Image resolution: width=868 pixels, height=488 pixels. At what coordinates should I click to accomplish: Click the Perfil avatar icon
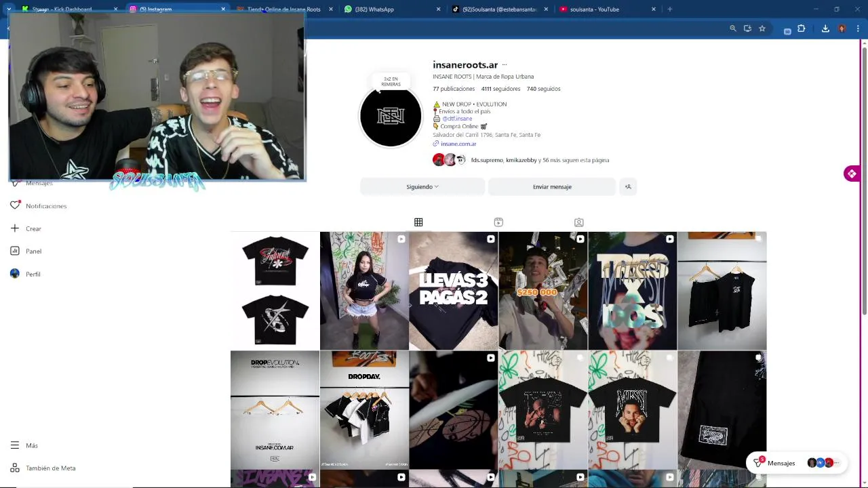(15, 274)
